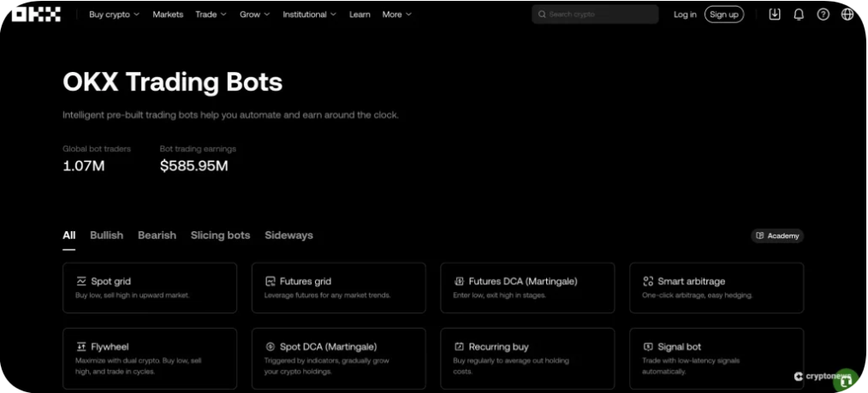Open the download app icon
The image size is (868, 393).
[775, 15]
